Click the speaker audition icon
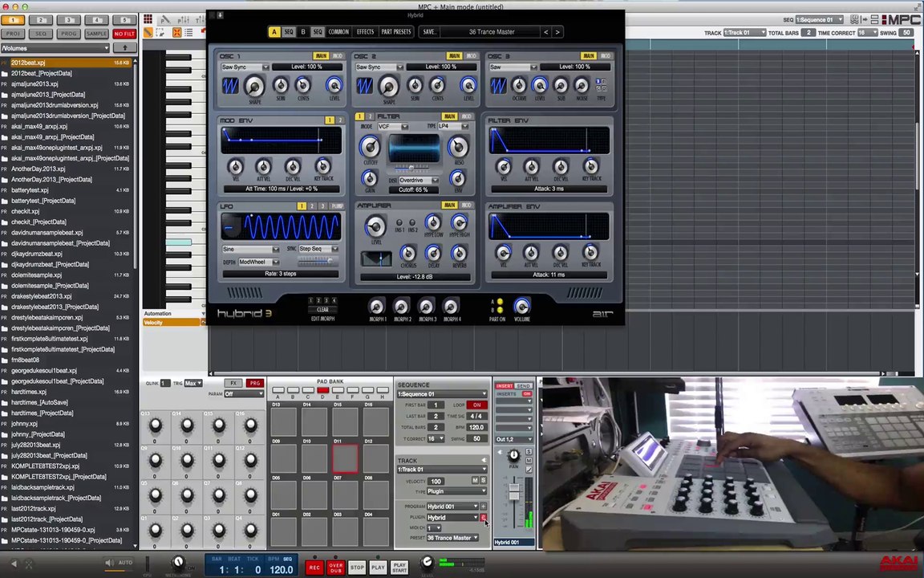924x578 pixels. pyautogui.click(x=109, y=563)
